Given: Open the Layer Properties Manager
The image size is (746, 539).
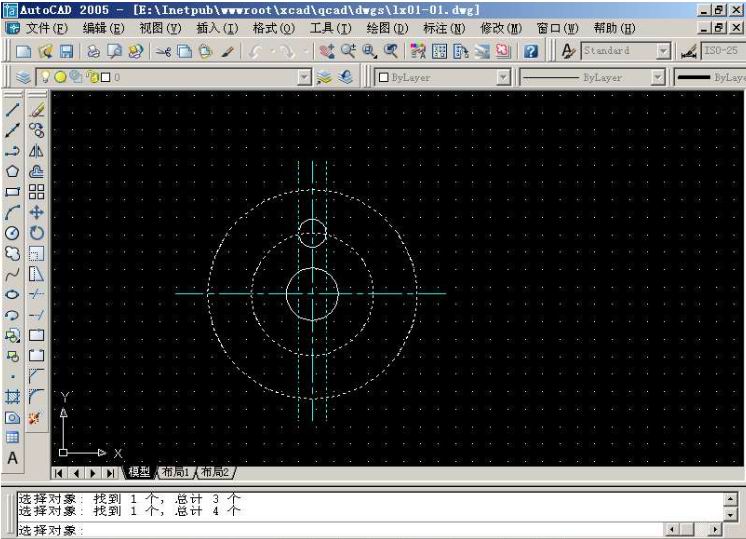Looking at the screenshot, I should pos(23,77).
